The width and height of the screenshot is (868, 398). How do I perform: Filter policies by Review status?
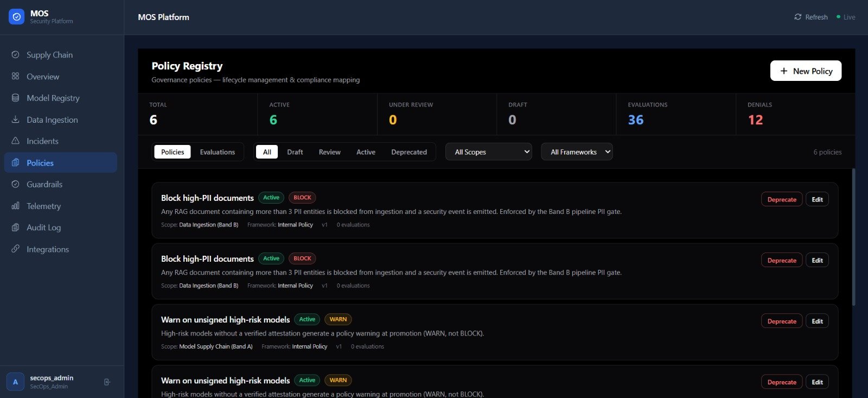[330, 152]
